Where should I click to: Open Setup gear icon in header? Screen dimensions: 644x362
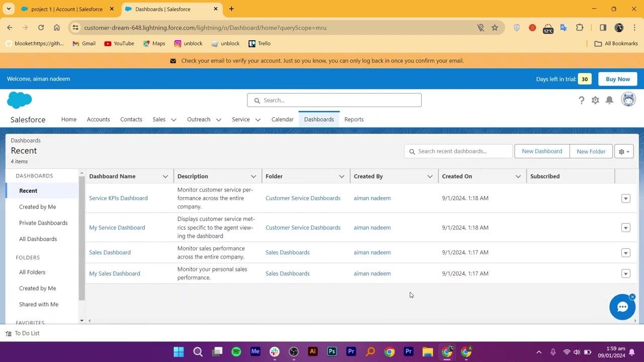(595, 100)
